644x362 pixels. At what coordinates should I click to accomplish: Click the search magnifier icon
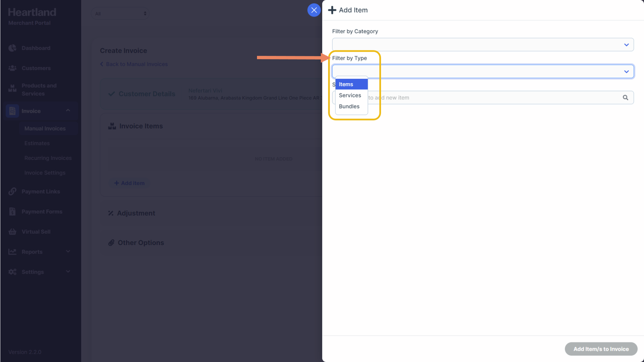(625, 98)
